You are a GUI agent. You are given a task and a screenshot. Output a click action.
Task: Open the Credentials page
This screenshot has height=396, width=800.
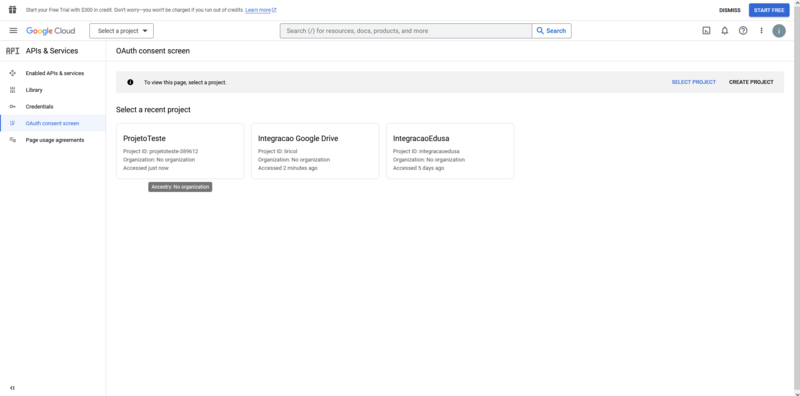click(x=53, y=107)
